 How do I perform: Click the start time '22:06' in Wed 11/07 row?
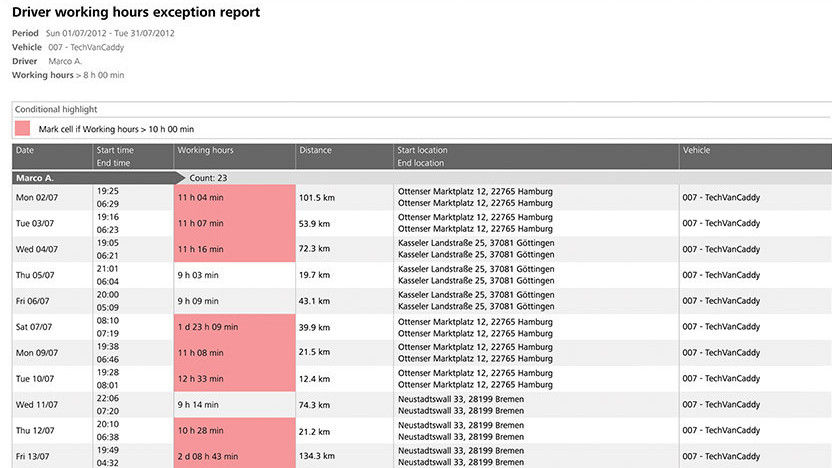click(x=108, y=398)
